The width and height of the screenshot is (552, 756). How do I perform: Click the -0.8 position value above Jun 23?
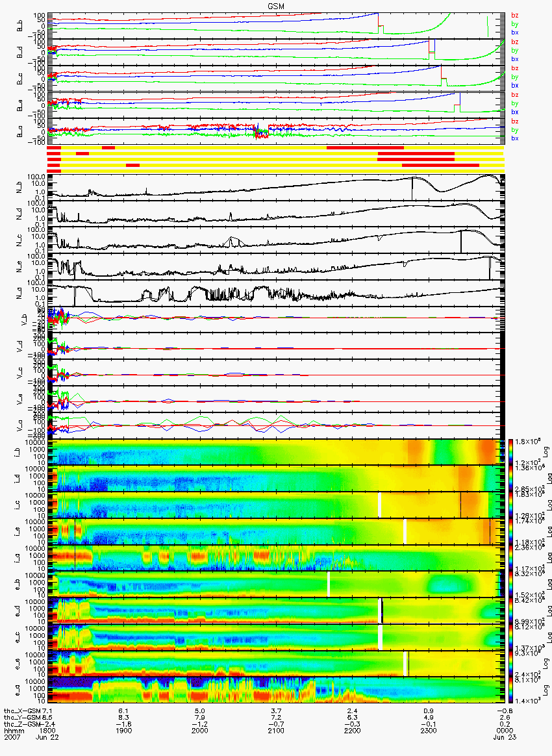[x=505, y=711]
